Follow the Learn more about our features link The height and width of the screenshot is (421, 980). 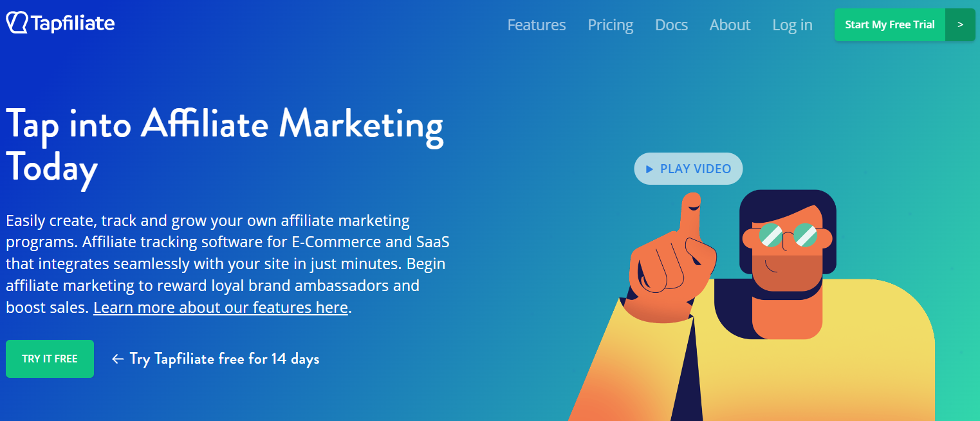point(221,308)
